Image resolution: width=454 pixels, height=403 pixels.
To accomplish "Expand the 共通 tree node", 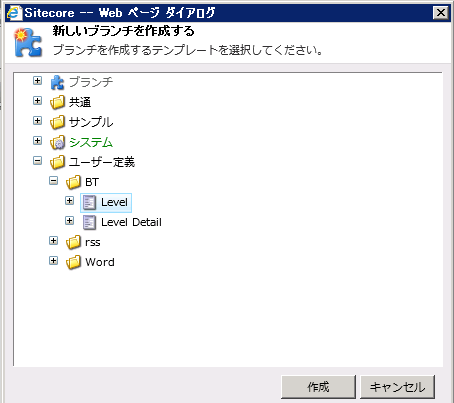I will pyautogui.click(x=38, y=101).
